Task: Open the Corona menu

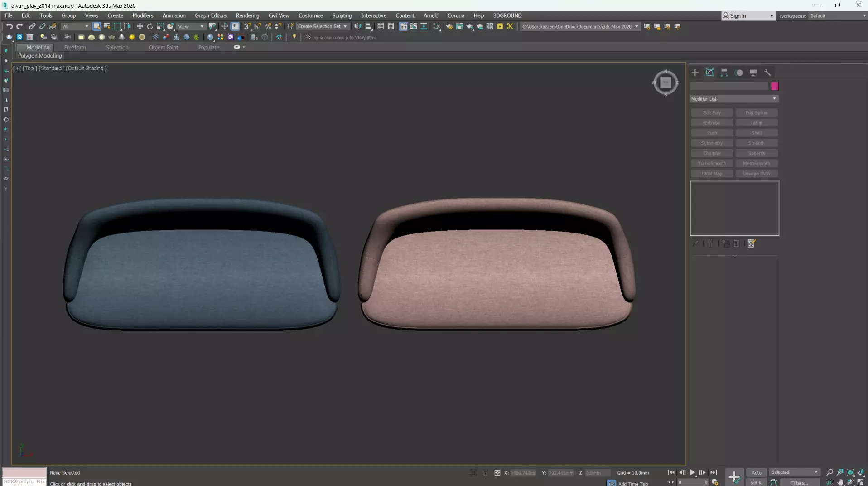Action: [456, 15]
